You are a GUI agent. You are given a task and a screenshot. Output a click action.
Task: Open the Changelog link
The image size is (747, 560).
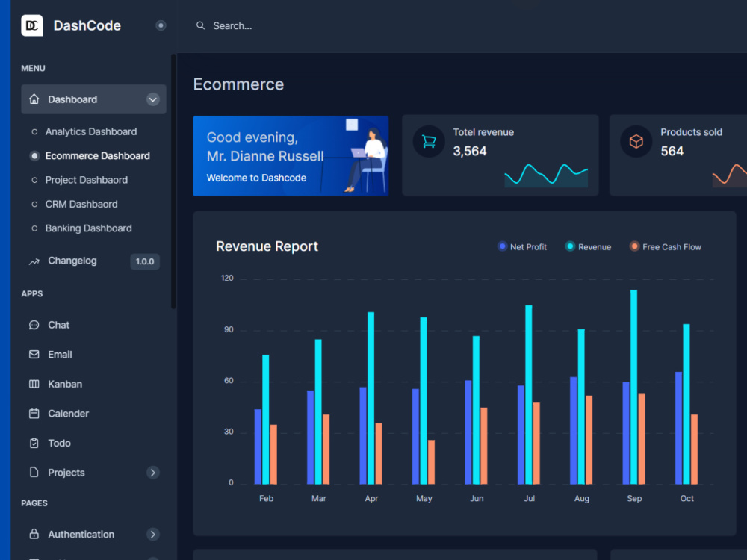pos(72,261)
